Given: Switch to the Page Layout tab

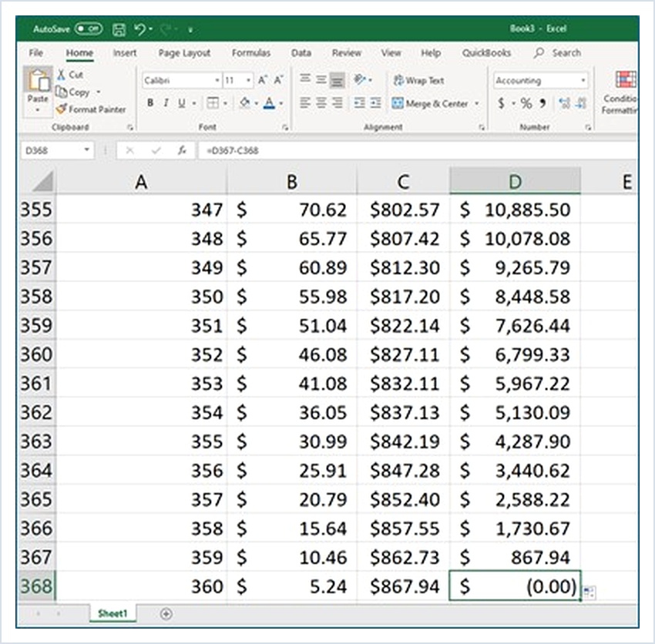Looking at the screenshot, I should click(x=184, y=53).
